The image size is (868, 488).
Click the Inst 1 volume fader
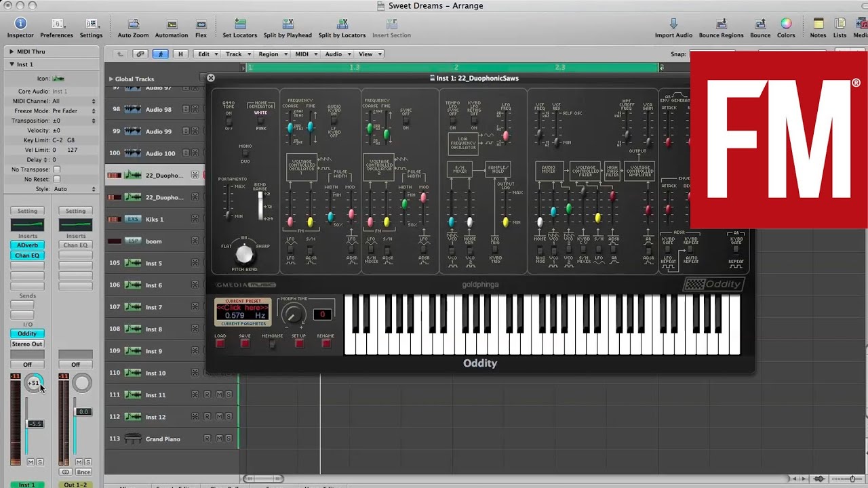tap(35, 424)
